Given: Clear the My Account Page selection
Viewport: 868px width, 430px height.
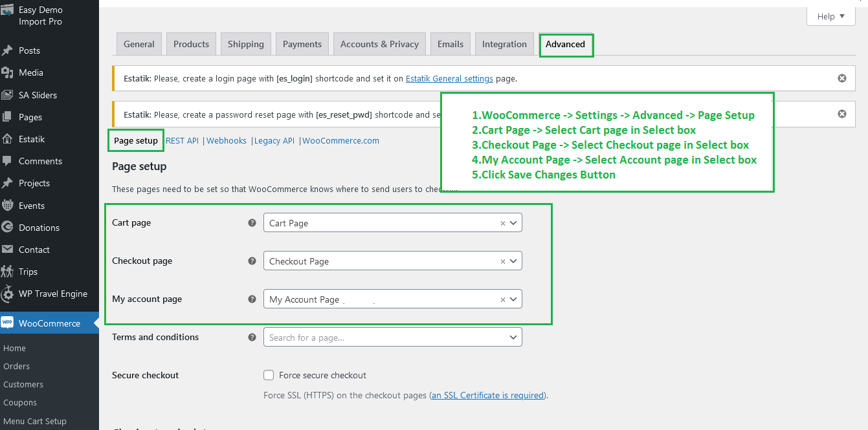Looking at the screenshot, I should point(503,299).
